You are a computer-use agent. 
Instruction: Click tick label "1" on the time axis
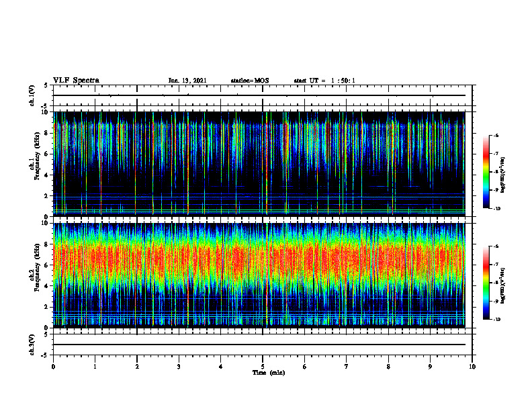(95, 367)
